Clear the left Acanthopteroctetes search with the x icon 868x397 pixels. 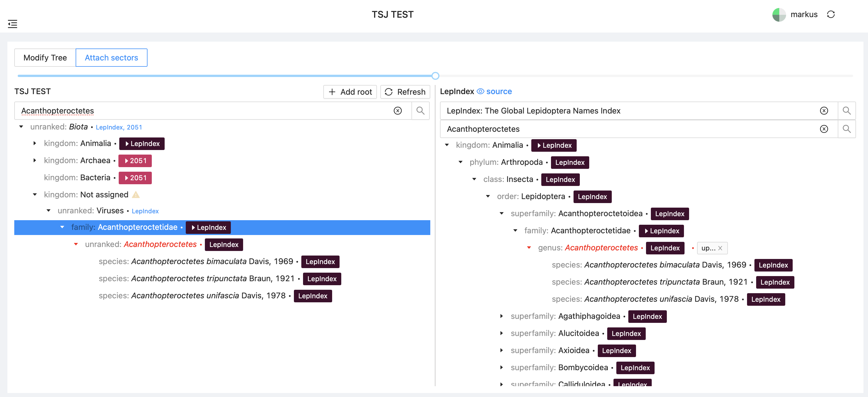398,110
